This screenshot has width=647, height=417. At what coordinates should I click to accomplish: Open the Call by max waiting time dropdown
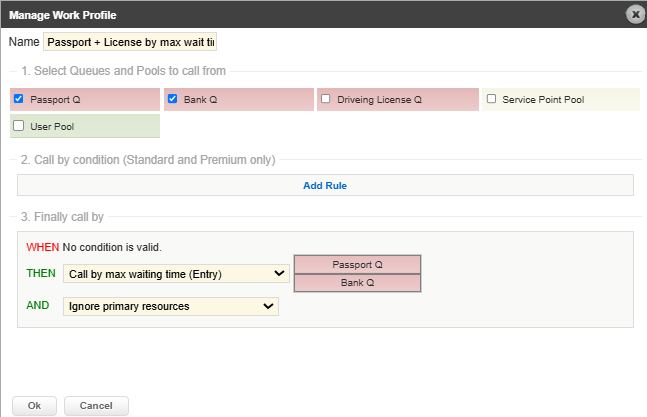click(x=175, y=273)
